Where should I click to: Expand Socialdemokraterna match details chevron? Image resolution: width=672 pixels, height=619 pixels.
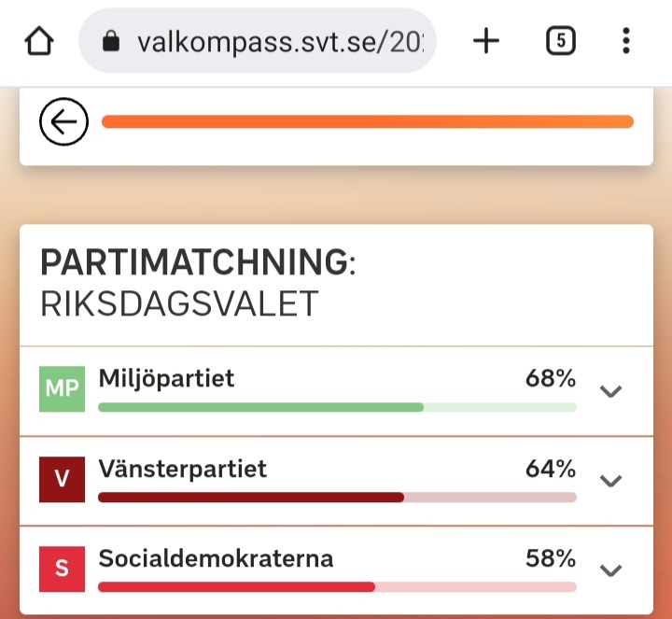pyautogui.click(x=610, y=570)
